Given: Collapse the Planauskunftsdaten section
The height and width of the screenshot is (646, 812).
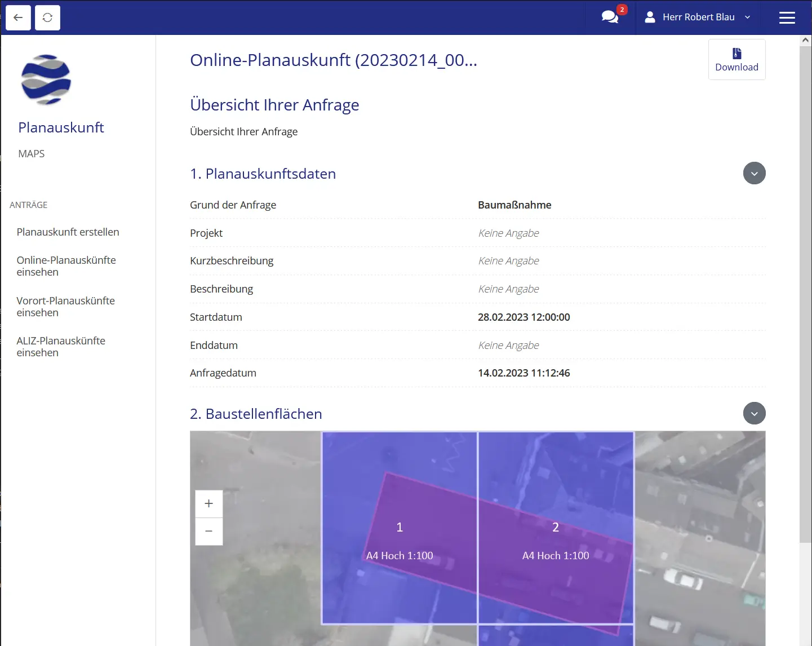Looking at the screenshot, I should point(754,173).
